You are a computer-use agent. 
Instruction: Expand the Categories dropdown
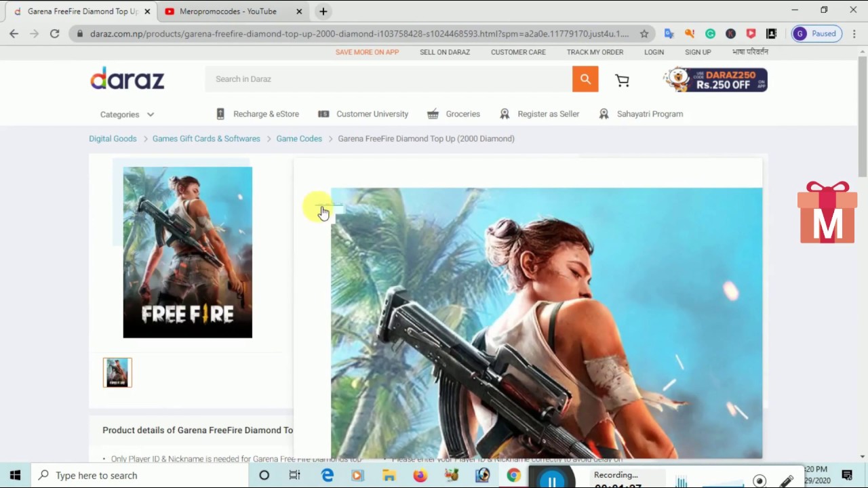(127, 115)
